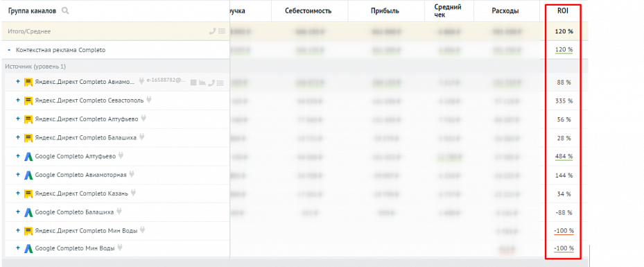Click the Google Ads icon for Completo Алтуфьево
The image size is (644, 267).
tap(28, 156)
